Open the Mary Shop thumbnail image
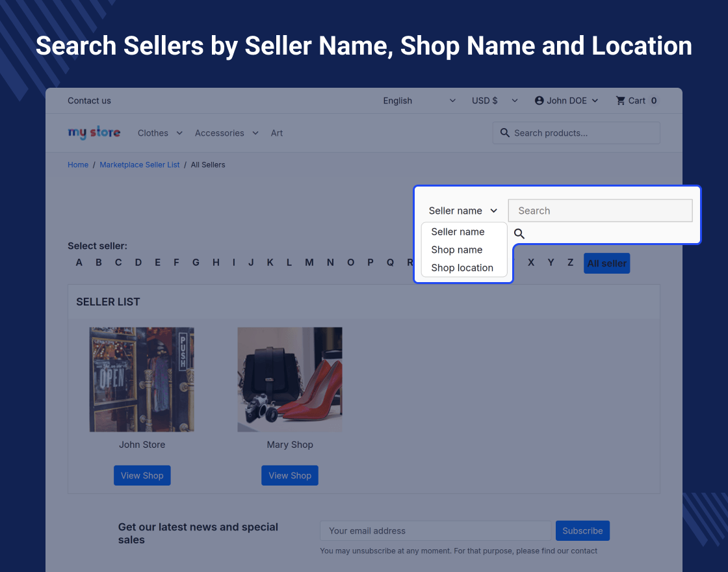 tap(290, 380)
